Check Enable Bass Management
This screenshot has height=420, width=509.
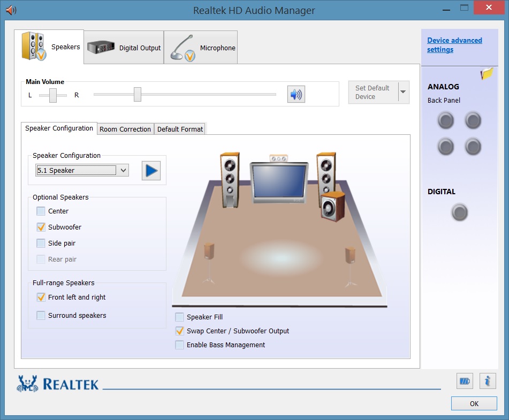[179, 345]
